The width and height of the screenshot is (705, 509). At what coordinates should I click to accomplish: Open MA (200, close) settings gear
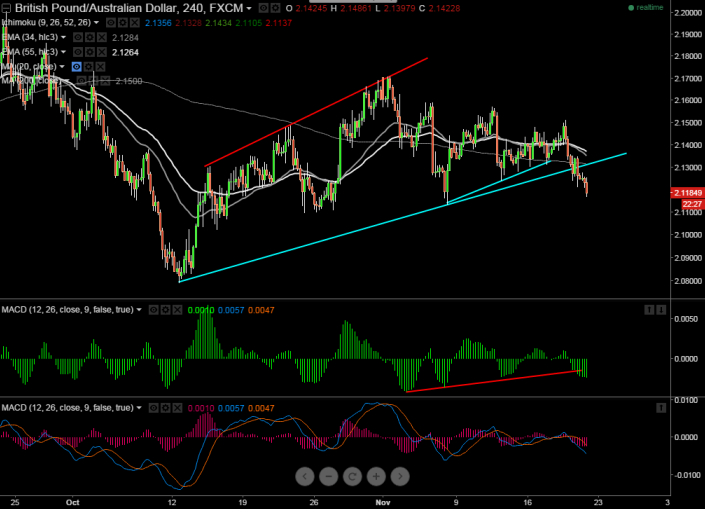(x=93, y=81)
